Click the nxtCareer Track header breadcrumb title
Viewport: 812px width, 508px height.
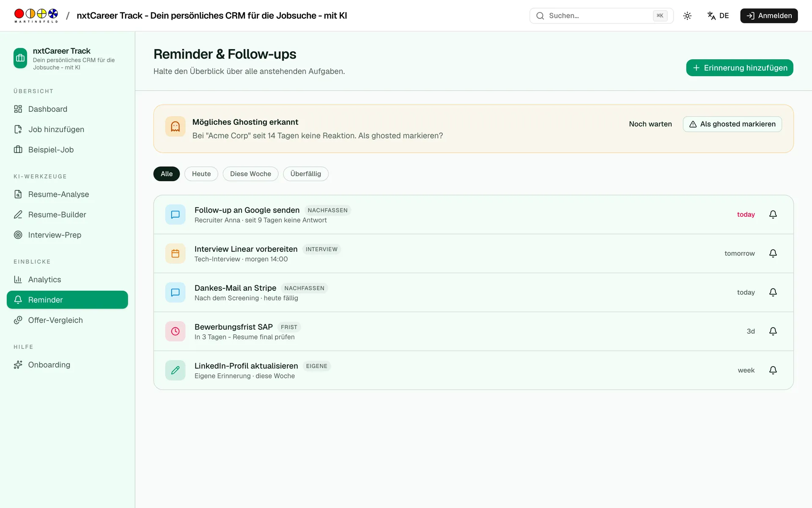tap(211, 16)
